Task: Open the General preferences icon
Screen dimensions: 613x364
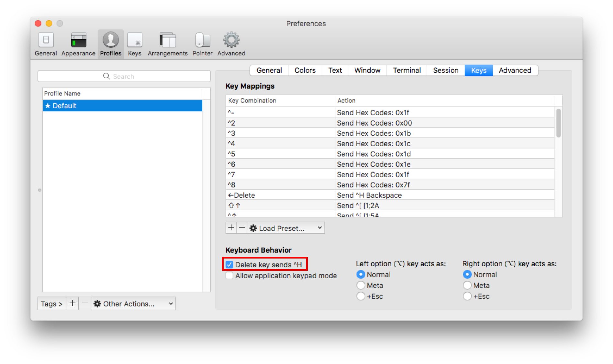Action: pyautogui.click(x=46, y=44)
